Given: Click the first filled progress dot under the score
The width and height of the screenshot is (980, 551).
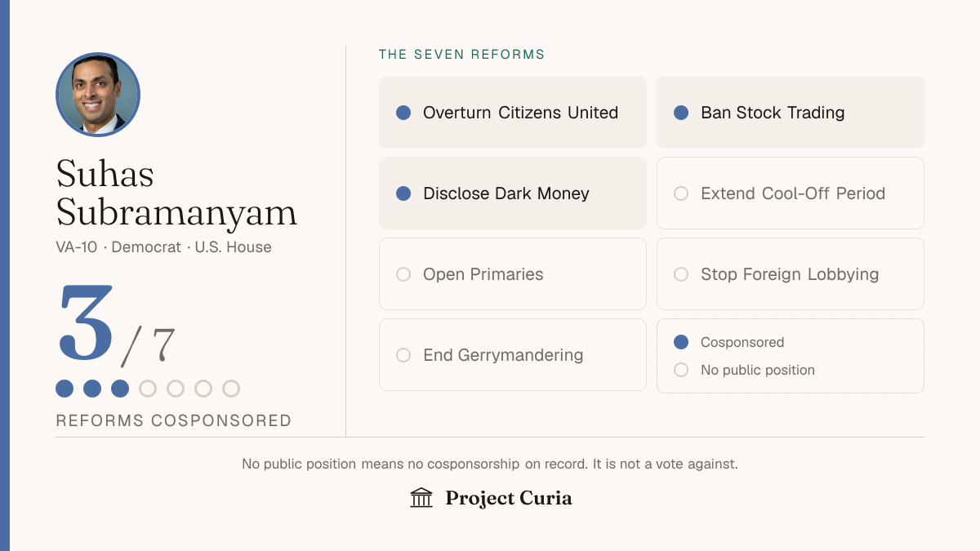Looking at the screenshot, I should coord(65,389).
